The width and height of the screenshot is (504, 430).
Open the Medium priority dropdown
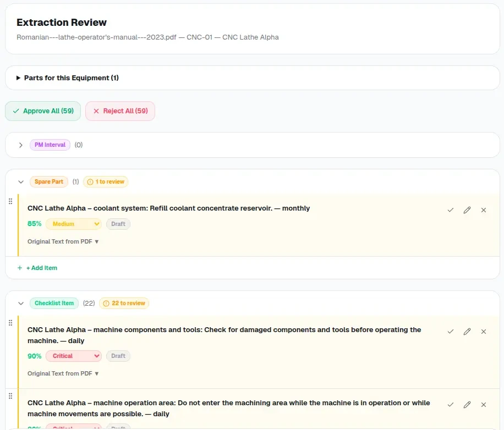pyautogui.click(x=74, y=224)
